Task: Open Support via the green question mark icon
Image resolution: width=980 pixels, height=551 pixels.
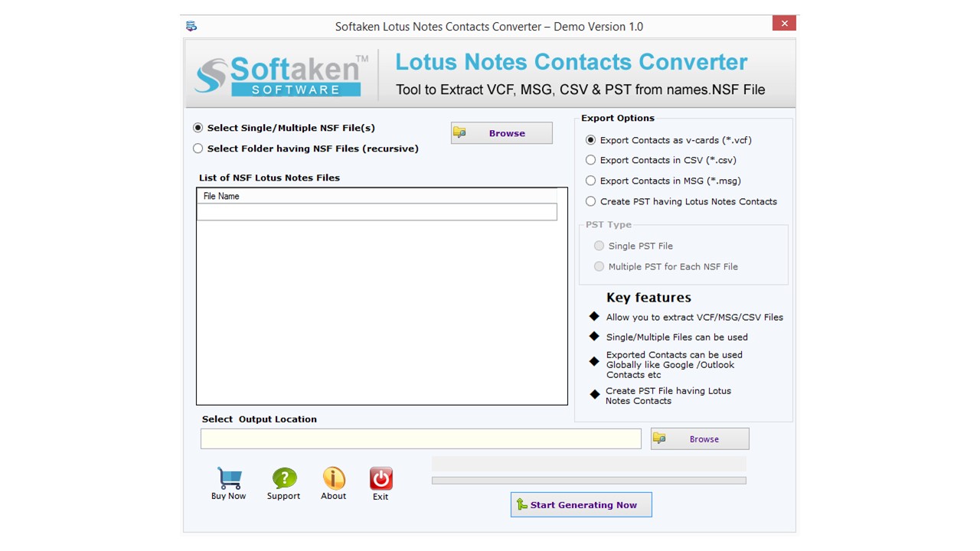Action: point(283,477)
